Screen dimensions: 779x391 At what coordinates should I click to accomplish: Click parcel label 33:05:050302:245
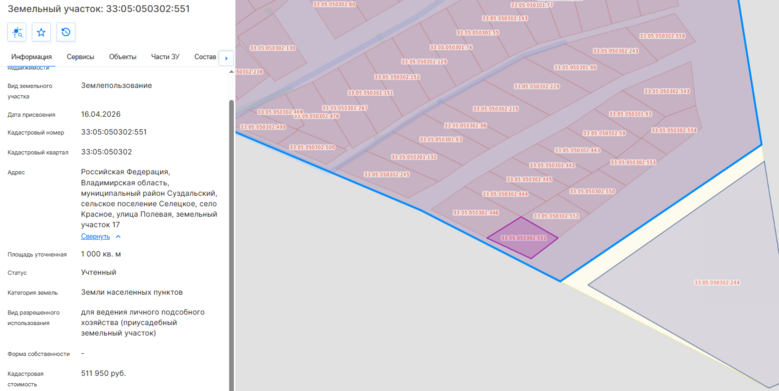coord(387,175)
